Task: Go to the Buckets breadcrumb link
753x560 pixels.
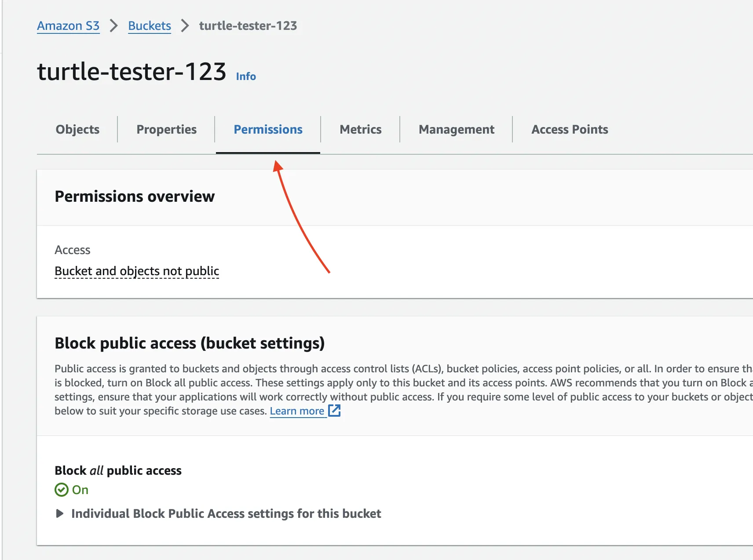Action: (x=149, y=26)
